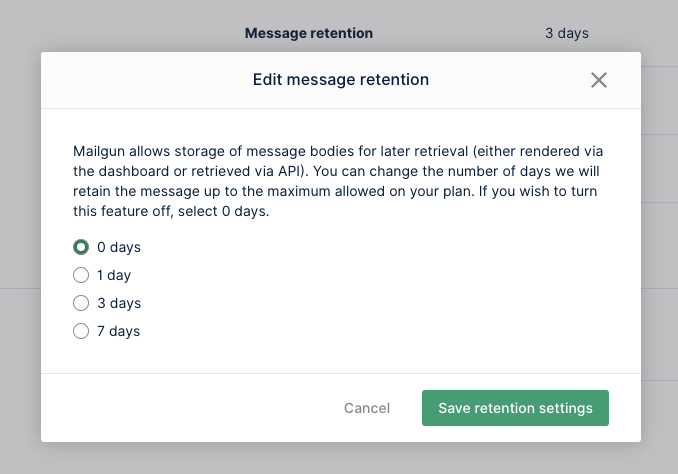Click the "7 days" option label text
The width and height of the screenshot is (678, 474).
pos(118,331)
